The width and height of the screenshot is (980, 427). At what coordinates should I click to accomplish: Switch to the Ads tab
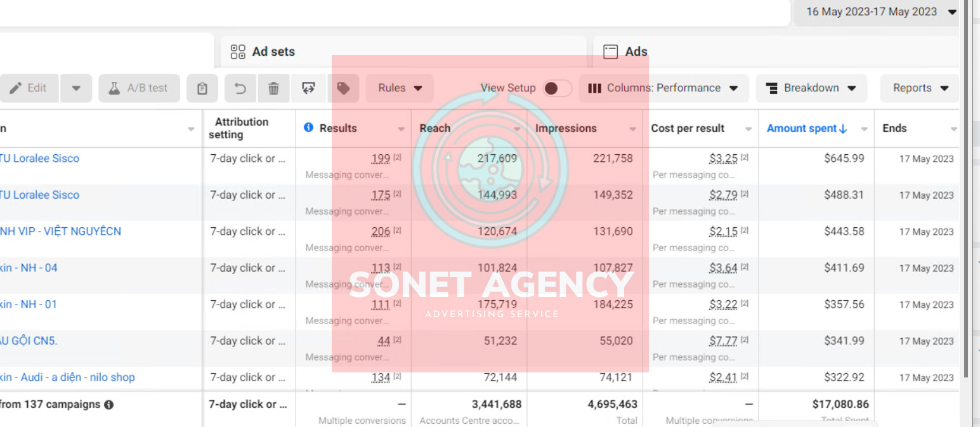776,52
